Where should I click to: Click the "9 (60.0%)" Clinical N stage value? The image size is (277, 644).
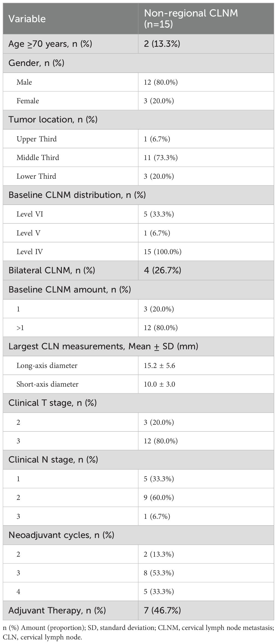coord(159,497)
